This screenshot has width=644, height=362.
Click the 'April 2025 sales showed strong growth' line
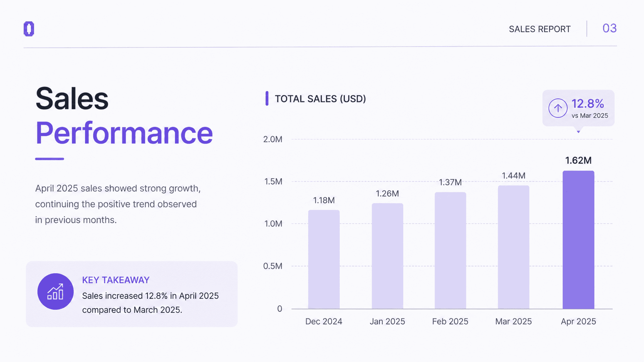coord(118,189)
